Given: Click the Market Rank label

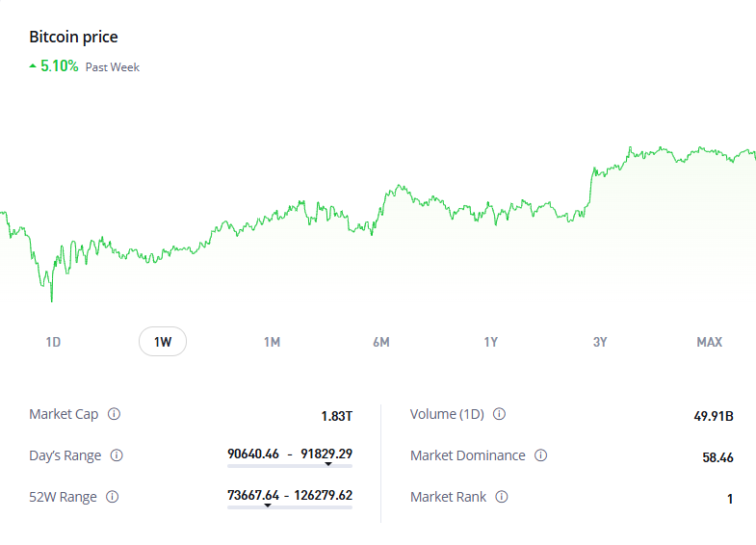Looking at the screenshot, I should (449, 497).
